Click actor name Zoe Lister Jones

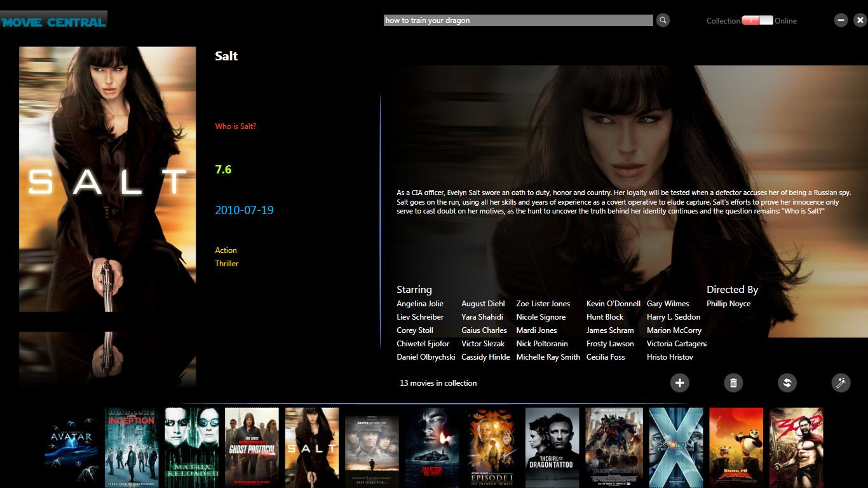point(543,304)
